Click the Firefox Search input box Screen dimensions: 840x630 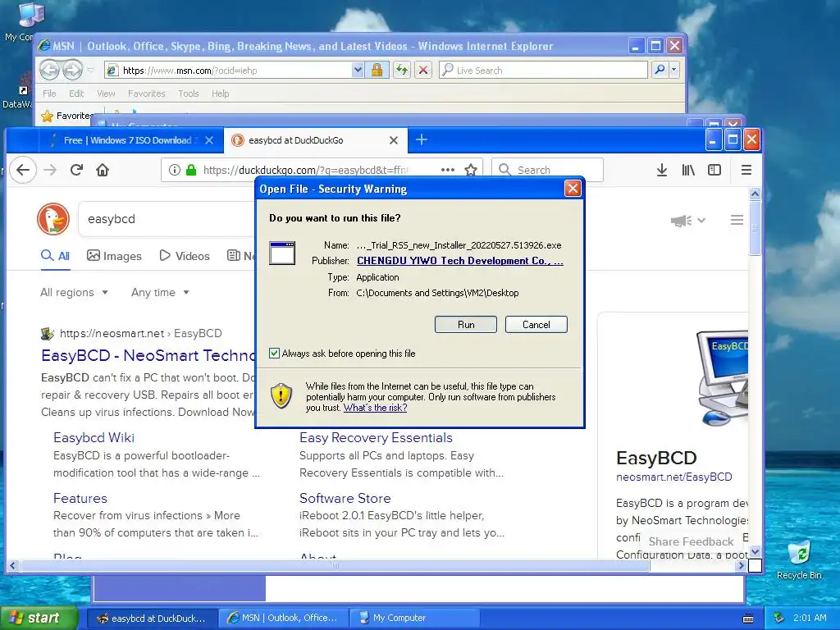(x=547, y=170)
